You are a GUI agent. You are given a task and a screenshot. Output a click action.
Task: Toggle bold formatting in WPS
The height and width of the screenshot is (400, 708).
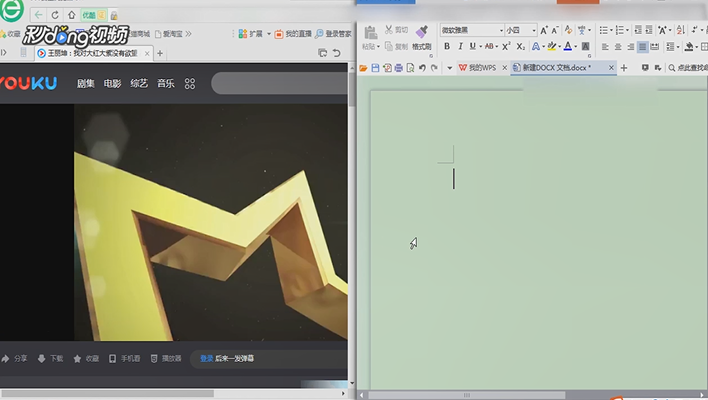coord(447,46)
